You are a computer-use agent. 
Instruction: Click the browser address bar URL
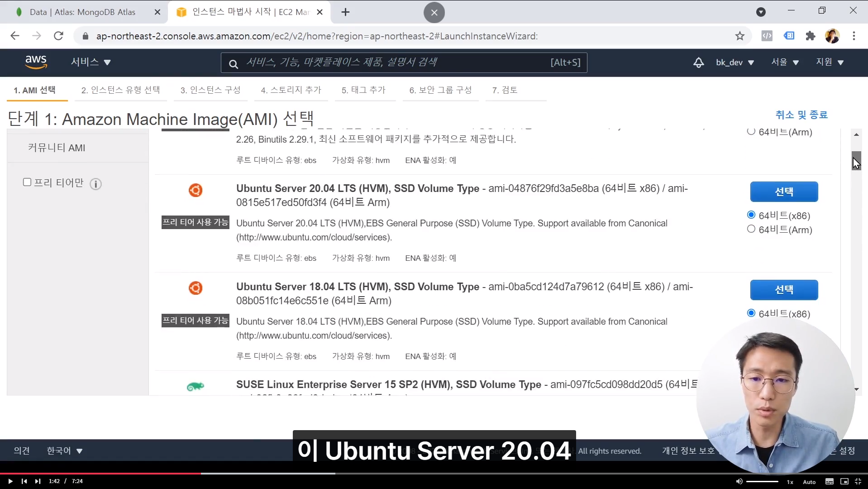pyautogui.click(x=317, y=36)
